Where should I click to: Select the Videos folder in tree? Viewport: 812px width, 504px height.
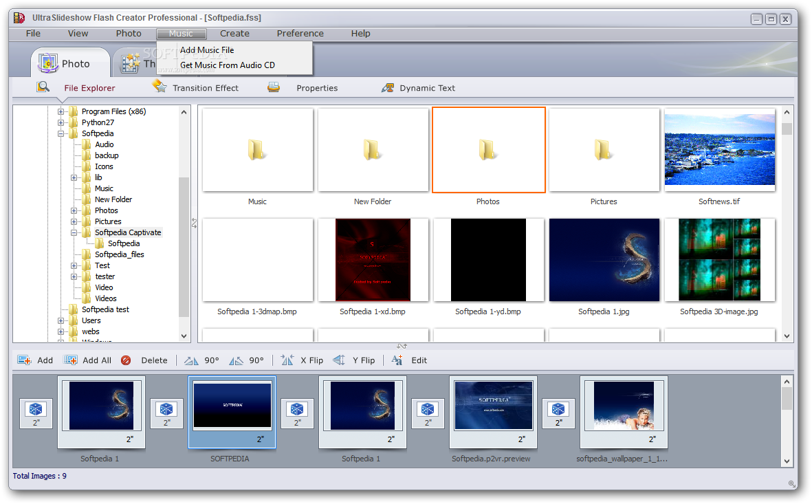(106, 298)
